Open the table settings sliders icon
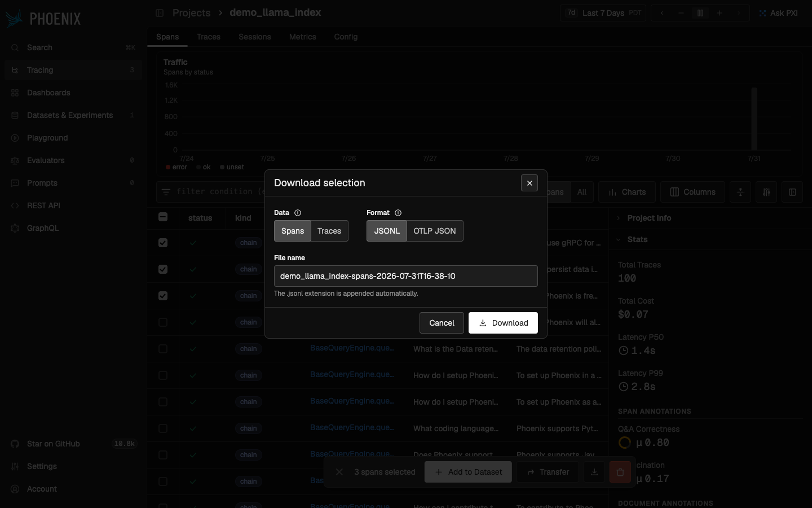Image resolution: width=812 pixels, height=508 pixels. [x=766, y=192]
